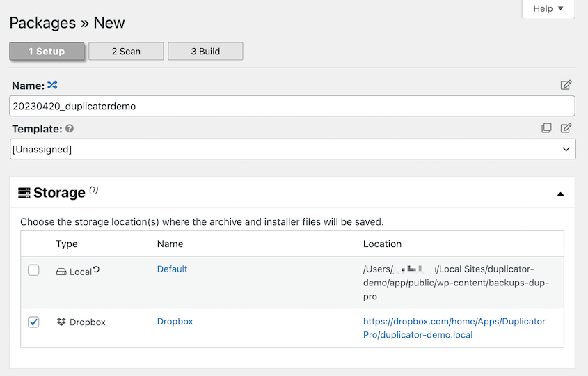
Task: Click the Packages » New heading
Action: (67, 22)
